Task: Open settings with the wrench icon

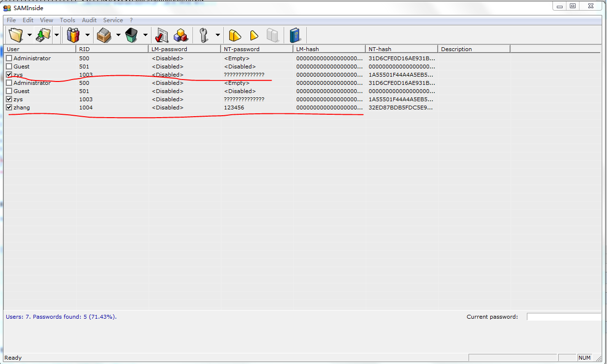Action: pyautogui.click(x=204, y=35)
